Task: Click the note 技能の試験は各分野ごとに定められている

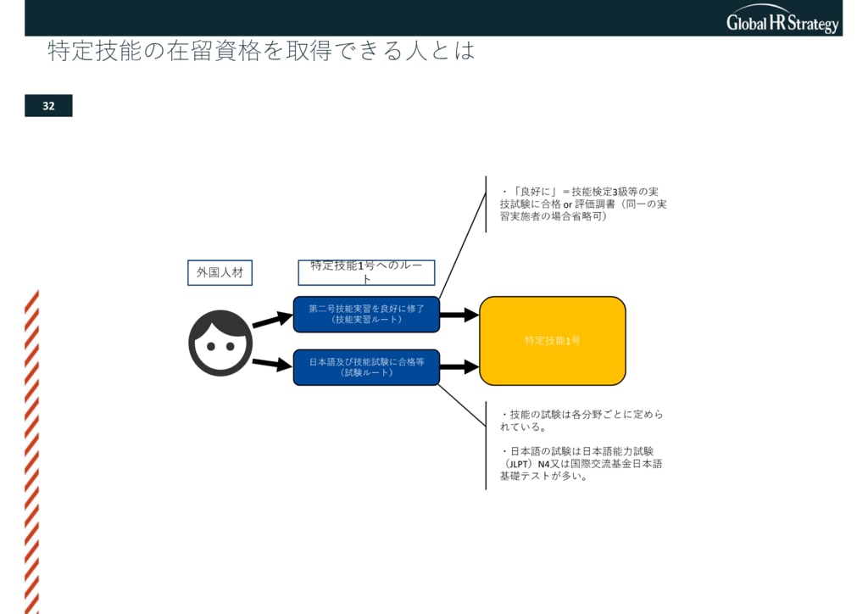Action: (581, 421)
